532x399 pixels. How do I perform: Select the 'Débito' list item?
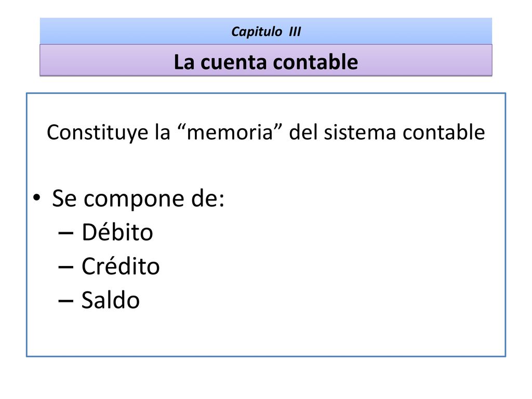[117, 232]
